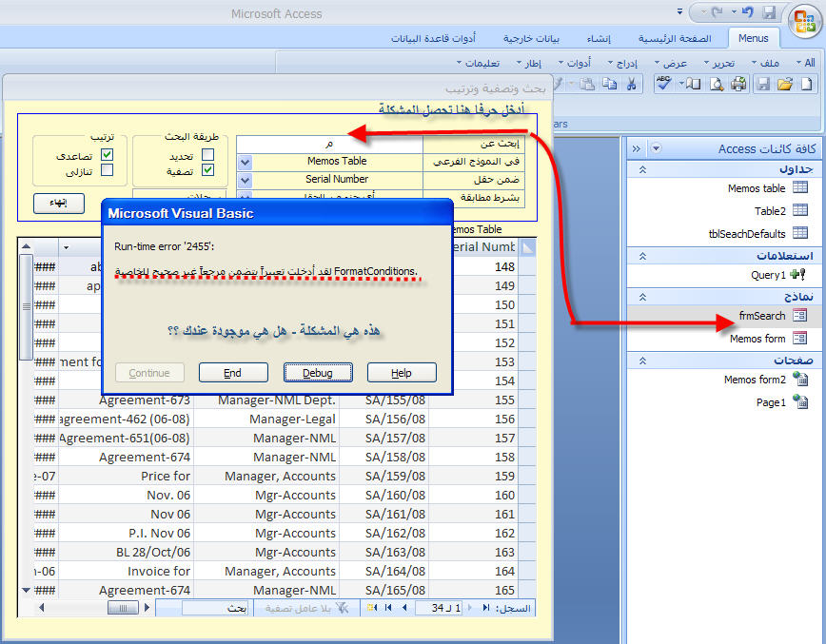The width and height of the screenshot is (826, 644).
Task: Click the record number box showing 1 of 34
Action: point(439,608)
